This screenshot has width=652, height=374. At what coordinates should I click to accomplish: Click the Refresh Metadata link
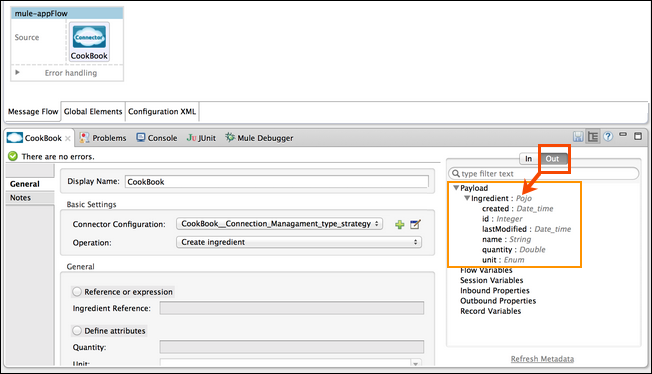click(x=542, y=359)
